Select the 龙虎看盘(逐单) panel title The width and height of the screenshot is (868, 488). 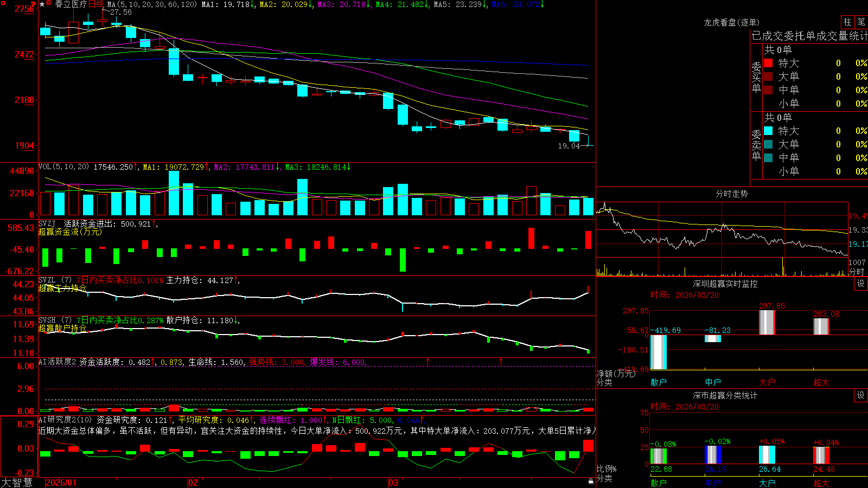tap(731, 22)
